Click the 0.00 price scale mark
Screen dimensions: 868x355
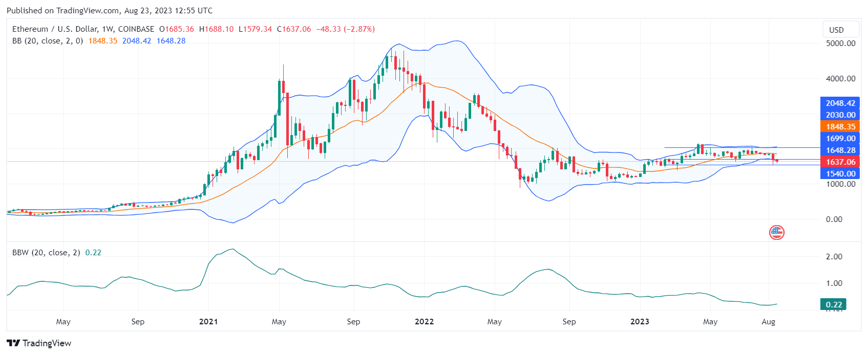(x=834, y=219)
